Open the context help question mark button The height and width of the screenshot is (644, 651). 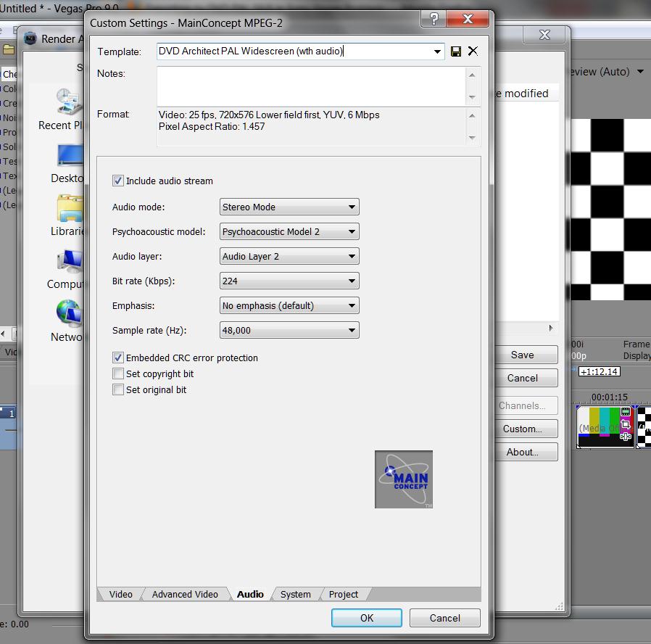(434, 19)
